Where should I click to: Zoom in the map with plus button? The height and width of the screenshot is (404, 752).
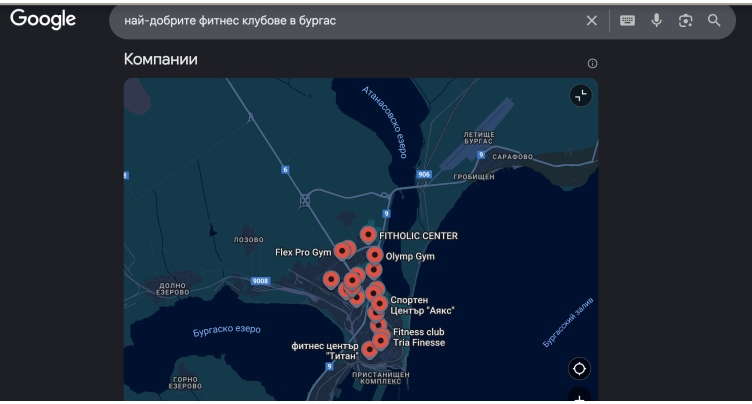[579, 396]
